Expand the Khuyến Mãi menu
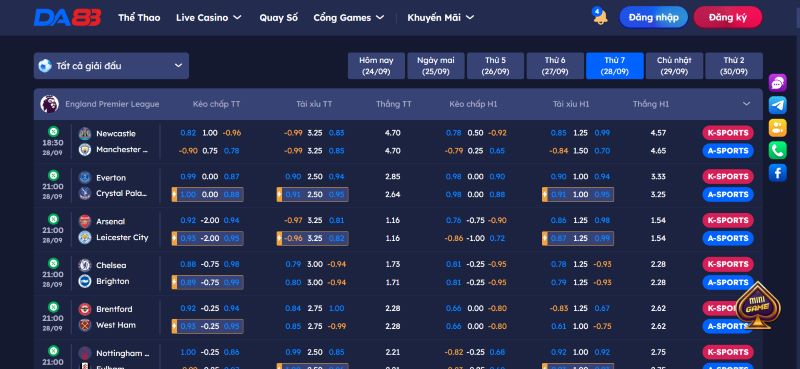The image size is (800, 369). pyautogui.click(x=441, y=17)
